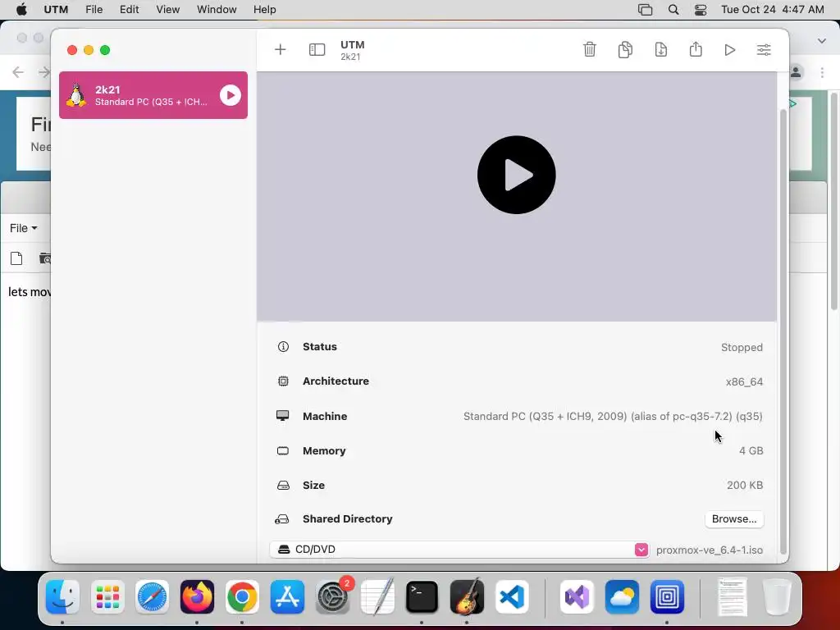Open the UTM menu in menu bar
The height and width of the screenshot is (630, 840).
pyautogui.click(x=56, y=10)
